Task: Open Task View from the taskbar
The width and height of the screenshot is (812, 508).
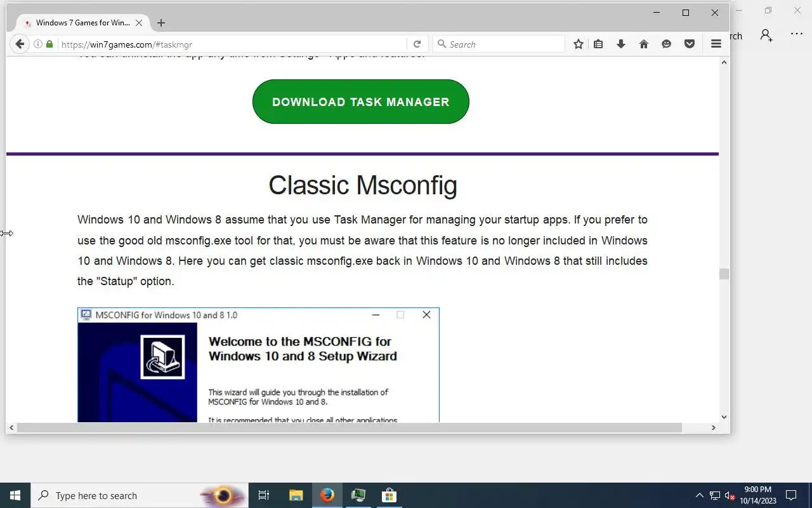Action: 264,495
